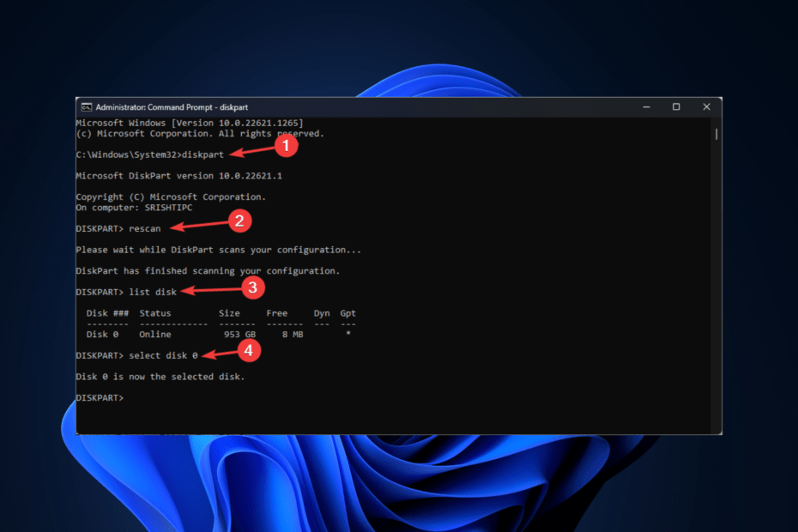The height and width of the screenshot is (532, 798).
Task: Click the 'Dyn' column header
Action: 322,313
